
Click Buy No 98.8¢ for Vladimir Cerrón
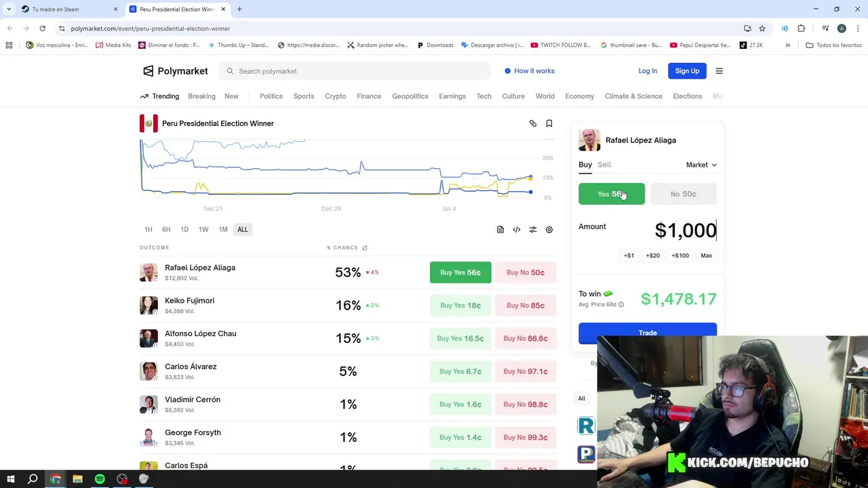click(x=526, y=404)
